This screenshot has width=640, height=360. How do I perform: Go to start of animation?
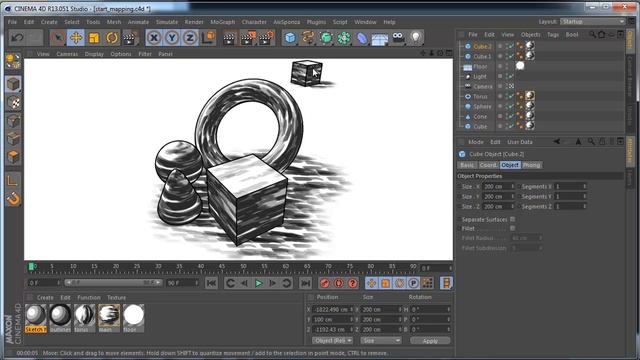coord(211,283)
